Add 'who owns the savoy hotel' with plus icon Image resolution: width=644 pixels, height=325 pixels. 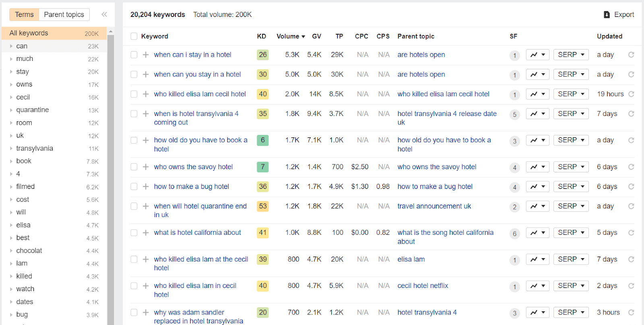click(x=146, y=167)
